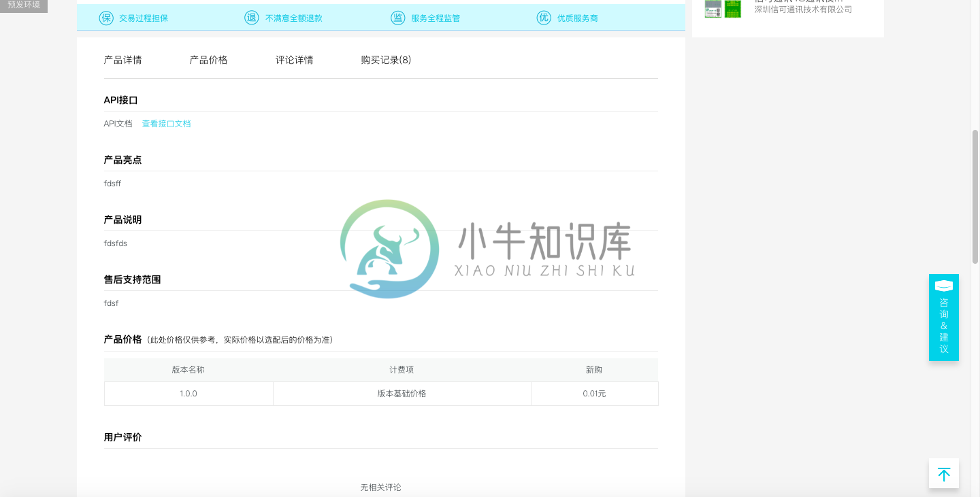Click the API接口 section heading
This screenshot has height=497, width=980.
120,100
